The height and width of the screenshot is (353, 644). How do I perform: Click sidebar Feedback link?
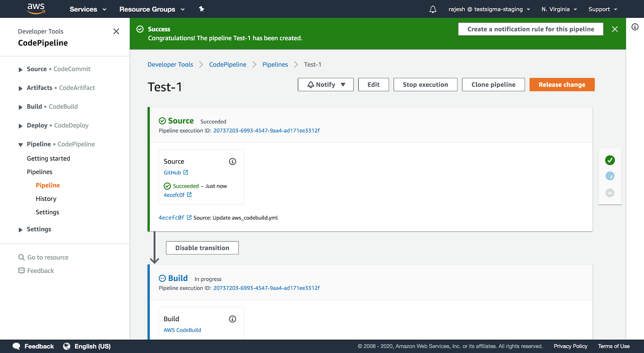pos(40,271)
